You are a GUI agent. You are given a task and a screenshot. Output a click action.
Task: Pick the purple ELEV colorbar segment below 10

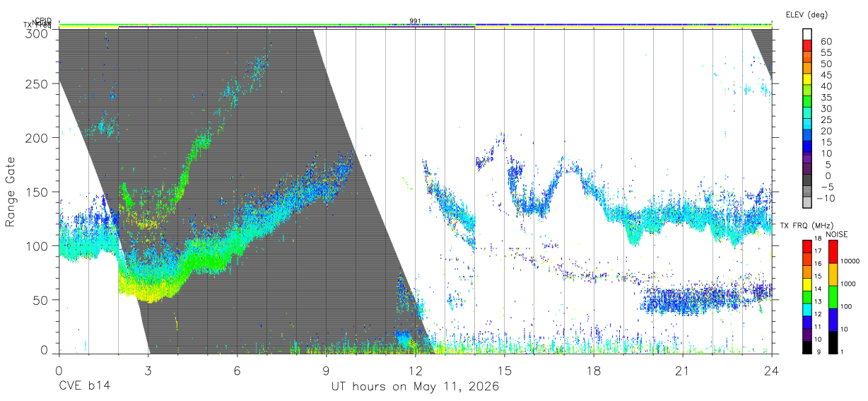807,158
